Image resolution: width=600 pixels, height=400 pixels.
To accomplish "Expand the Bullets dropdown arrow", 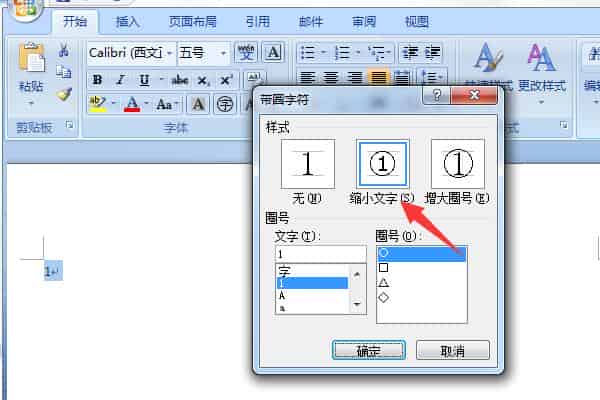I will [x=323, y=52].
